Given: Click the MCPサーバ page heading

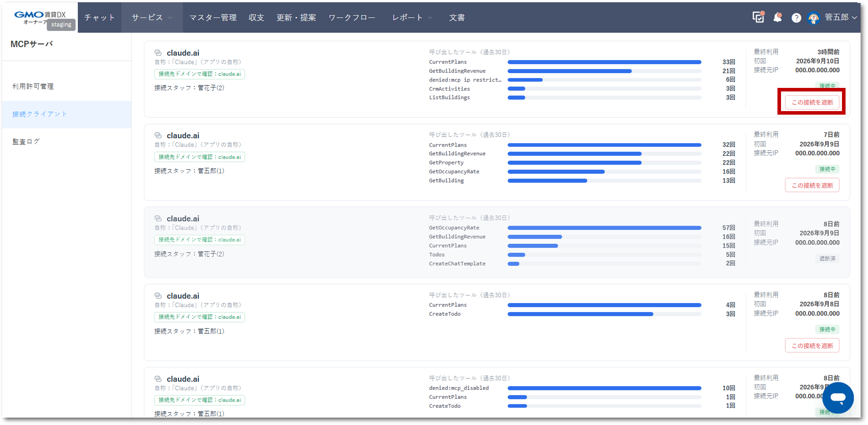Looking at the screenshot, I should (x=32, y=44).
